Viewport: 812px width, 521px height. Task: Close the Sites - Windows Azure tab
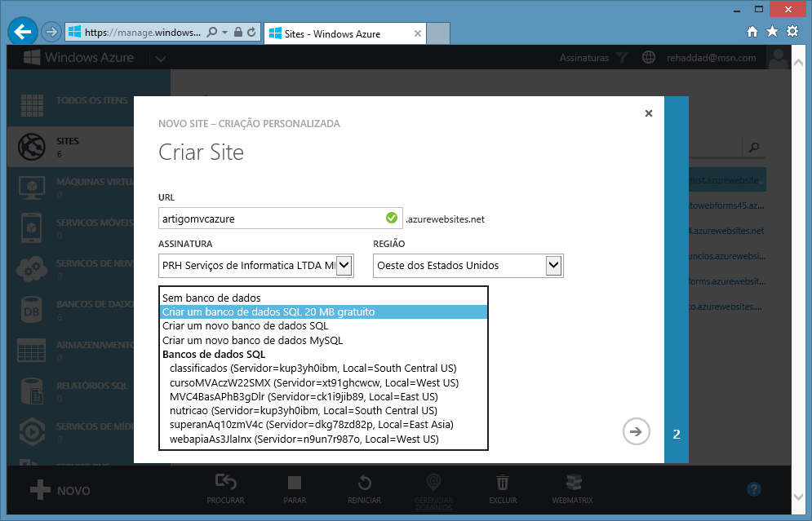(417, 33)
